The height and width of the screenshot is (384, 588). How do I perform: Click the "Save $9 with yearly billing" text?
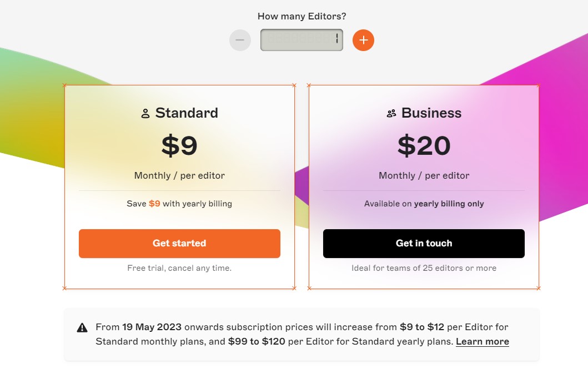(179, 204)
